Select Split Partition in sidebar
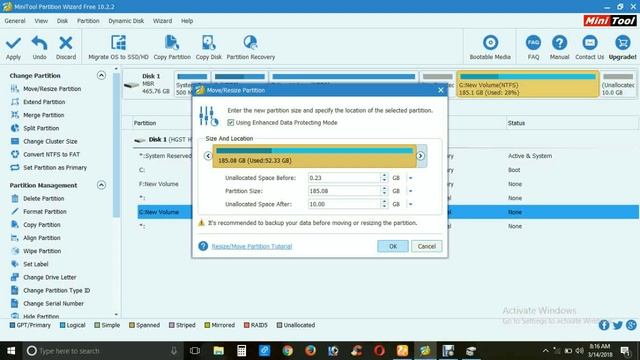Screen dimensions: 640x360 pos(41,128)
